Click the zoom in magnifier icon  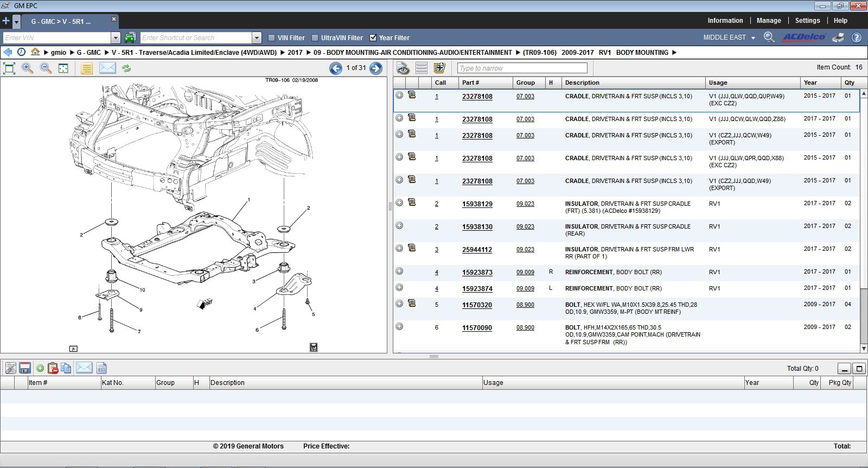(27, 68)
